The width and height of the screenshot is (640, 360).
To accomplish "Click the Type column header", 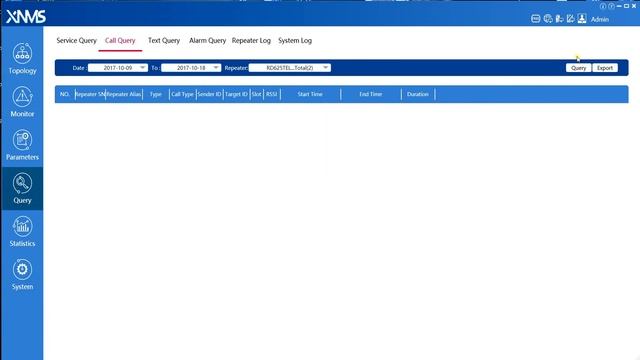I will click(x=156, y=94).
